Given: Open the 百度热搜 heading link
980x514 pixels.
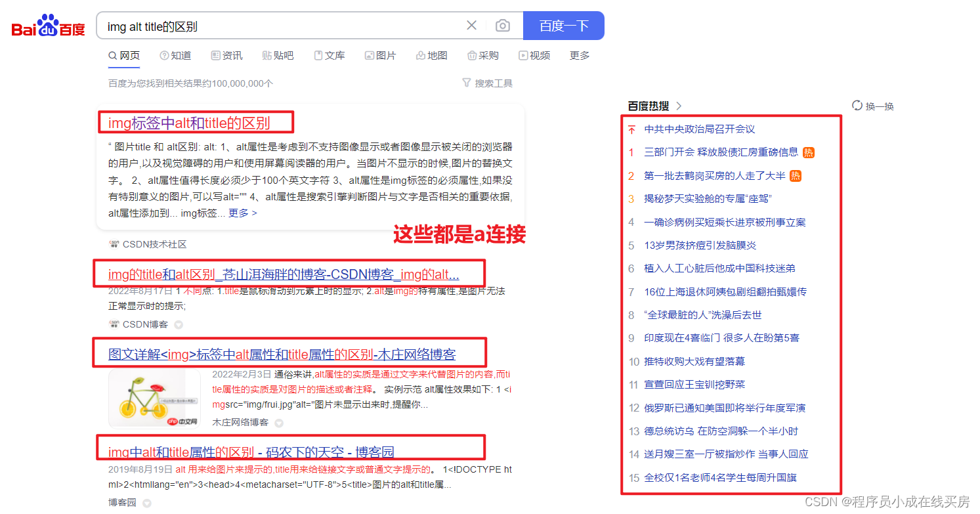Looking at the screenshot, I should (x=648, y=106).
